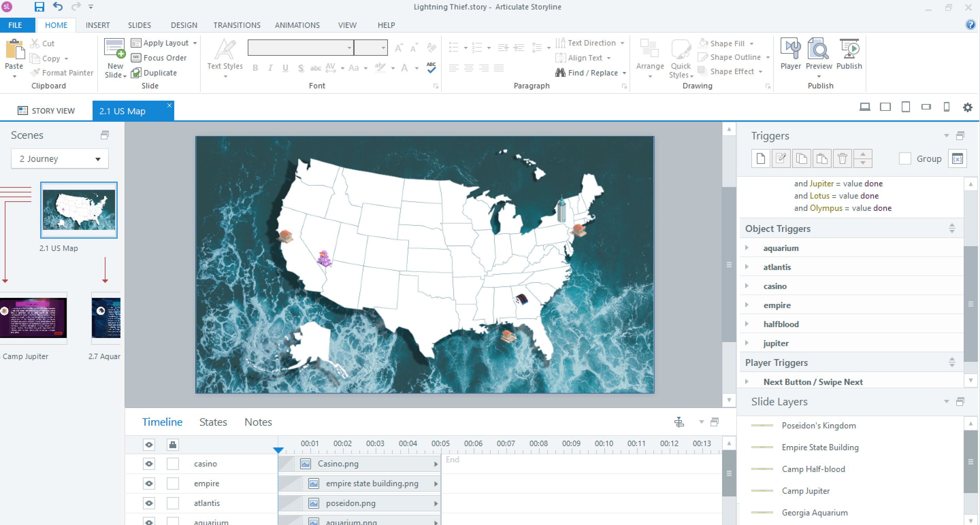Open slide properties gear icon
Viewport: 980px width, 525px height.
(x=967, y=107)
